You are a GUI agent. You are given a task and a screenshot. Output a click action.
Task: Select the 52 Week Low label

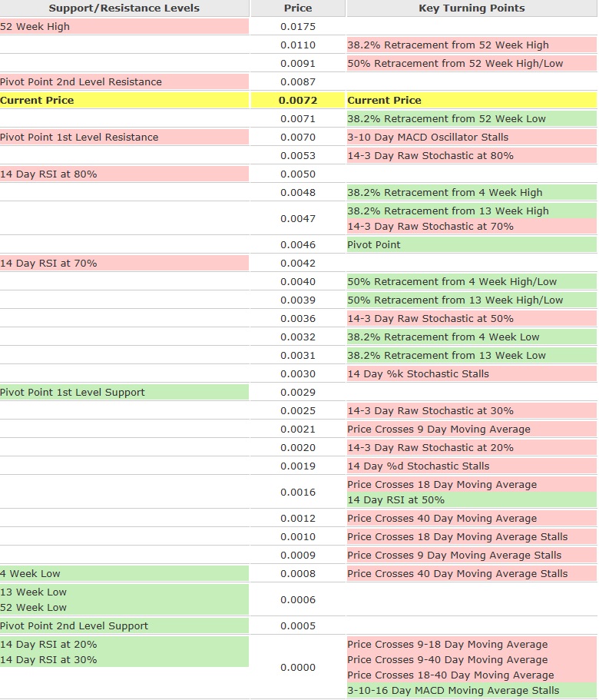click(x=124, y=608)
